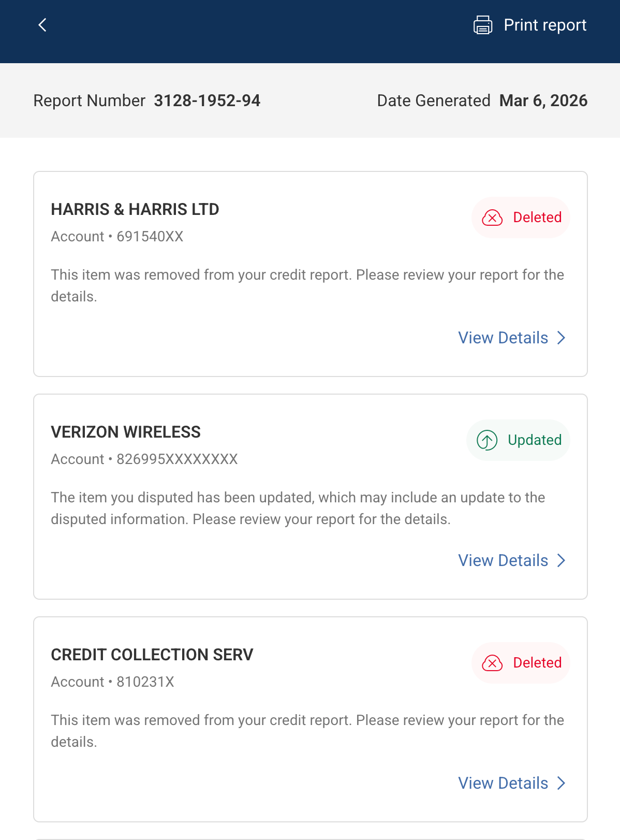Click the green updated arrow icon for Verizon
Viewport: 620px width, 840px height.
(486, 440)
